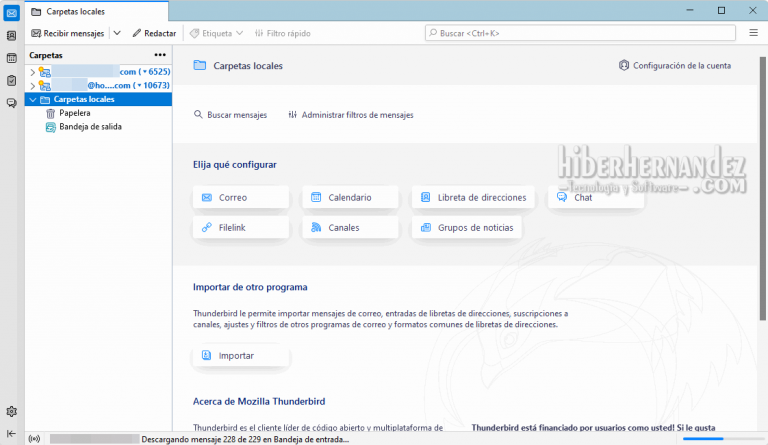The height and width of the screenshot is (445, 768).
Task: Open the Recibir mensajes dropdown arrow
Action: pos(117,33)
